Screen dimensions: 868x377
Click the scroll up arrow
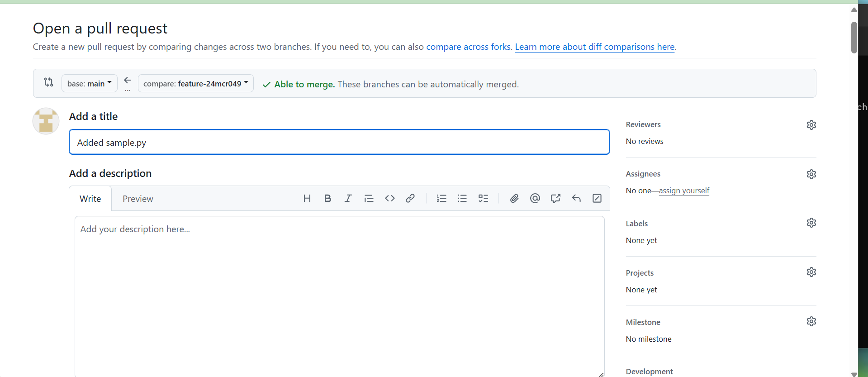click(854, 10)
